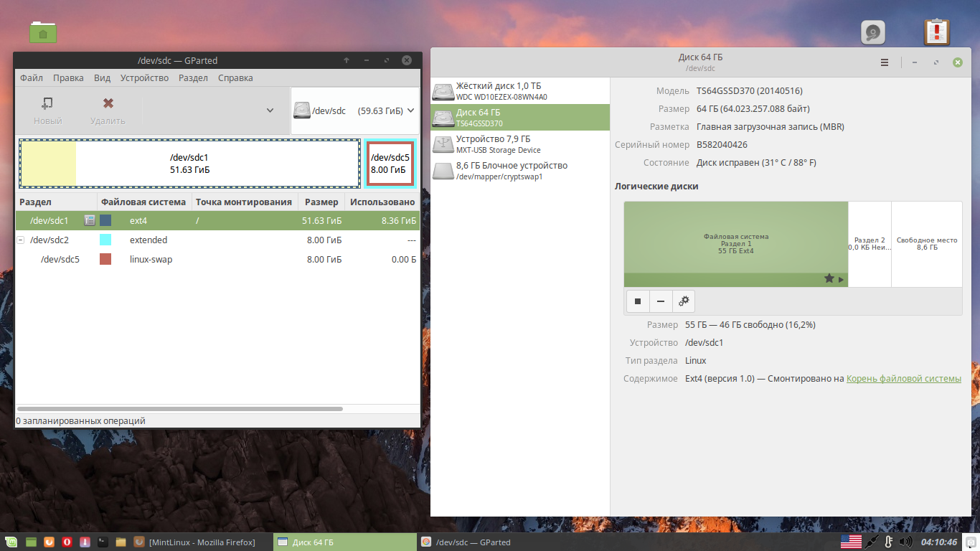Open the Disks hamburger menu
Screen dimensions: 980x551
click(x=885, y=62)
